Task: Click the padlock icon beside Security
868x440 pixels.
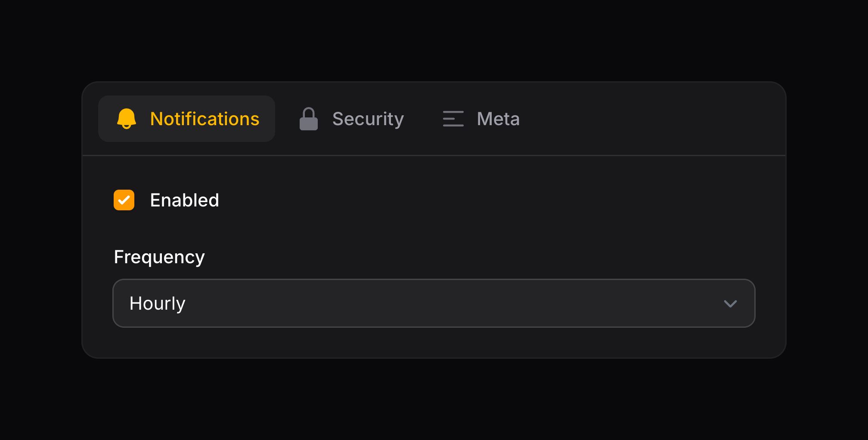Action: pos(309,118)
